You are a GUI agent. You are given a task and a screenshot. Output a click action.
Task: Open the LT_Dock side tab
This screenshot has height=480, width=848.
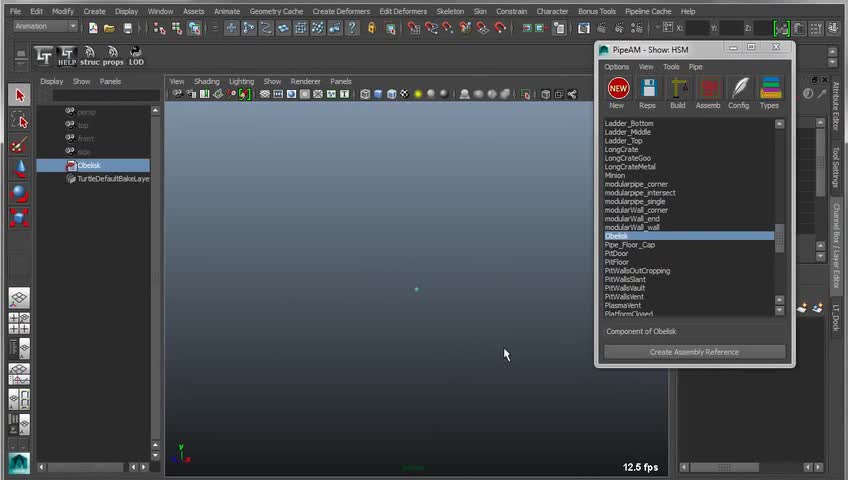point(836,318)
